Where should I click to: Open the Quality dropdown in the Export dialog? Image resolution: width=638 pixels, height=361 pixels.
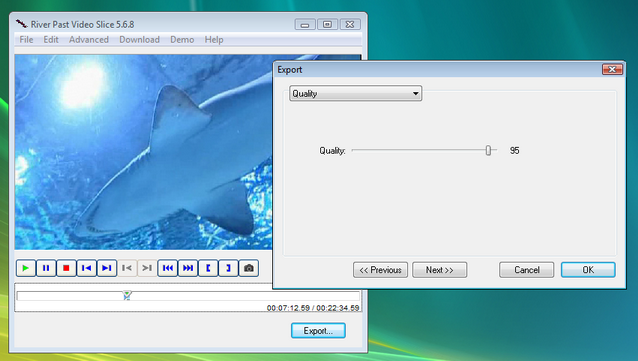(355, 94)
